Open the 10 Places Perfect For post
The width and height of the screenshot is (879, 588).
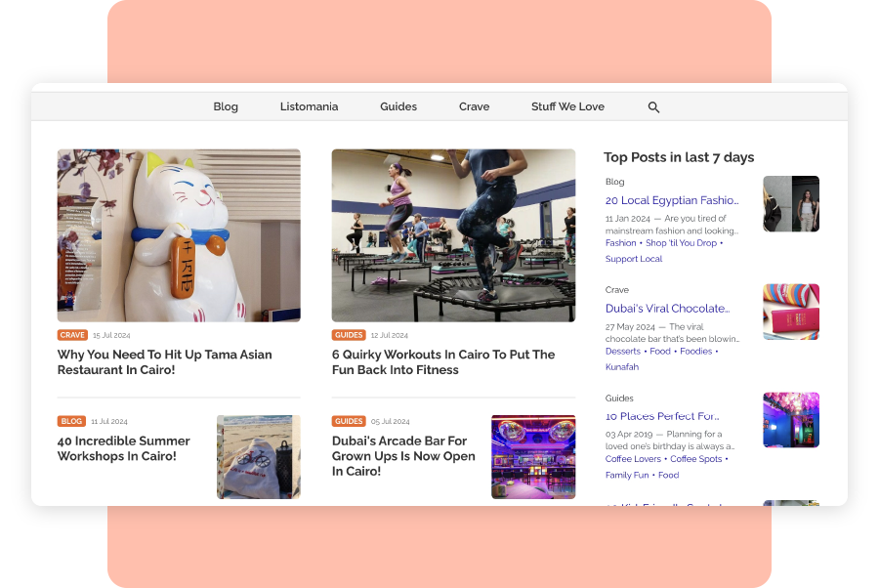(662, 416)
